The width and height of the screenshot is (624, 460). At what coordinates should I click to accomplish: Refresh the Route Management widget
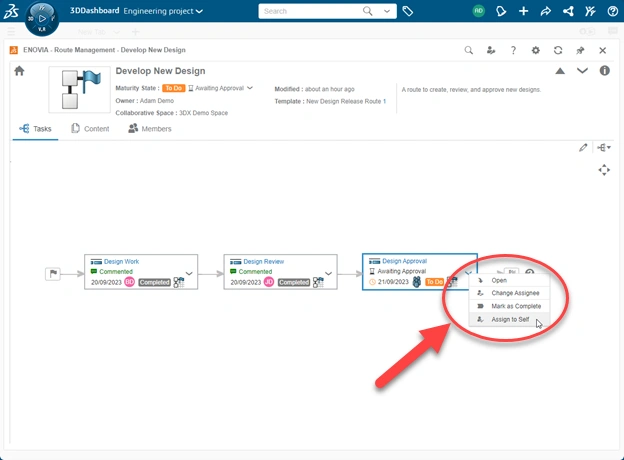tap(558, 50)
